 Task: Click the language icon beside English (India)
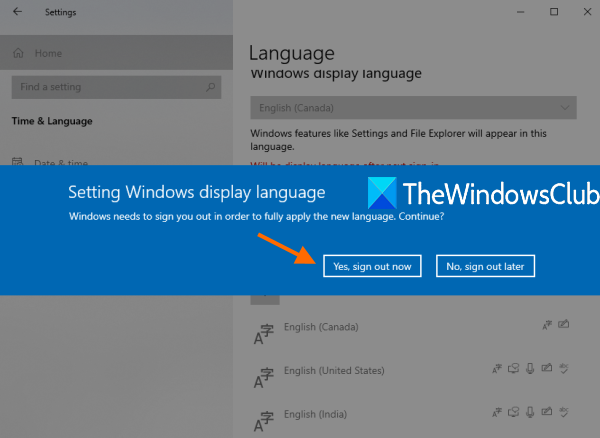tap(264, 421)
